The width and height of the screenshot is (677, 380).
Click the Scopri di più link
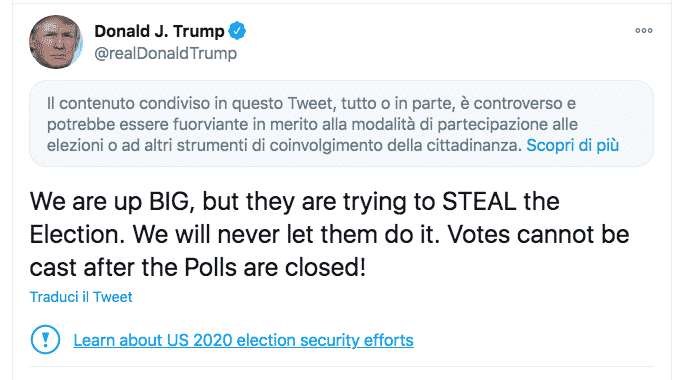click(x=573, y=146)
